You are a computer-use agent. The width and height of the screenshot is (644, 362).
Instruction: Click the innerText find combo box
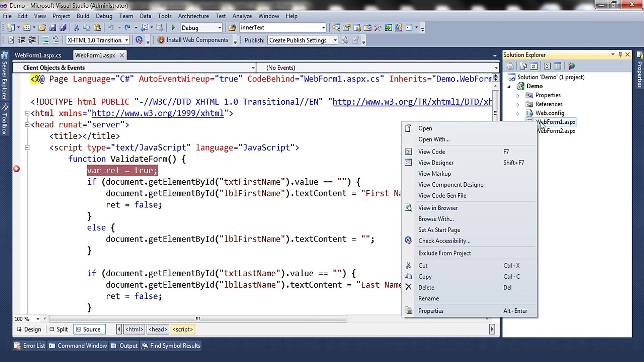click(279, 27)
